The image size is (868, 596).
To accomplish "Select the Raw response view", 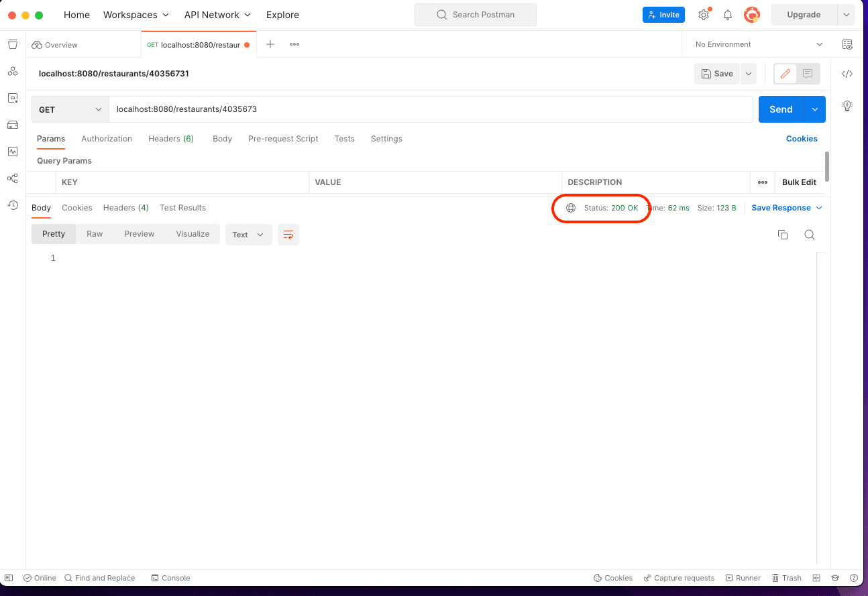I will point(95,234).
